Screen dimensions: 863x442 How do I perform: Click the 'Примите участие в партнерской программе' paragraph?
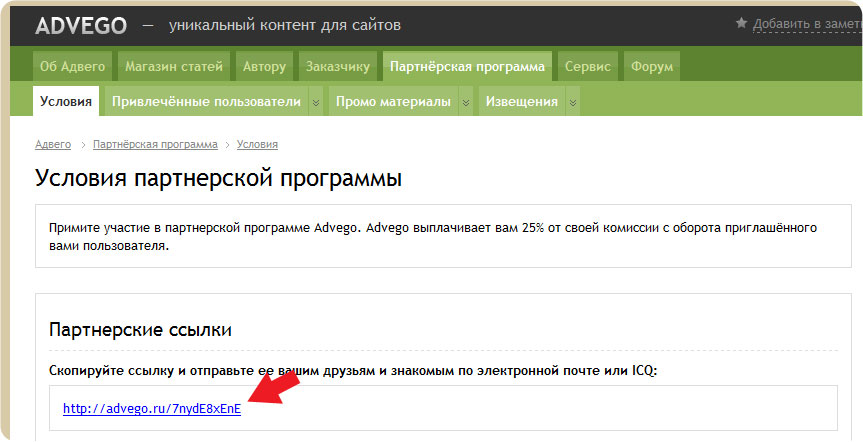tap(433, 237)
